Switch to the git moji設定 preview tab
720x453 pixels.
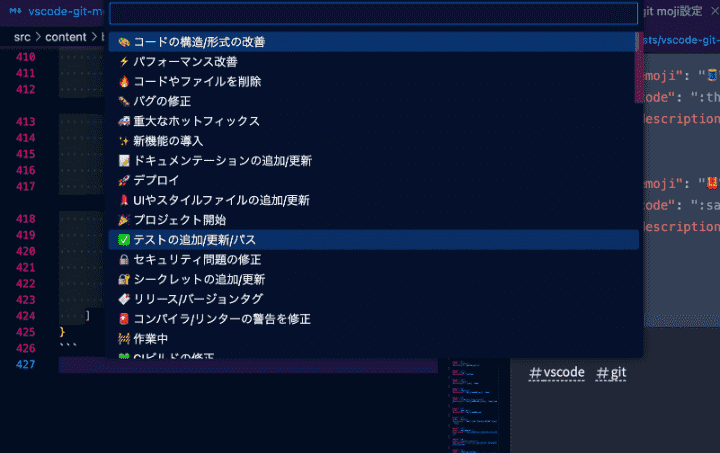(673, 11)
